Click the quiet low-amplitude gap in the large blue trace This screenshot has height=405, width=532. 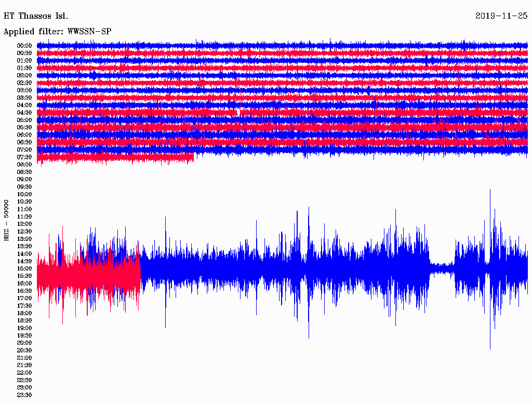442,268
